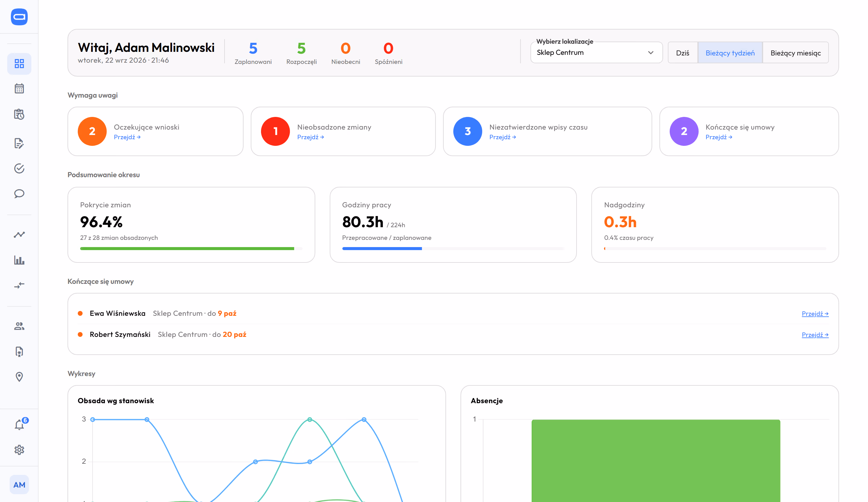Open the speech bubble chat icon
868x502 pixels.
coord(19,193)
